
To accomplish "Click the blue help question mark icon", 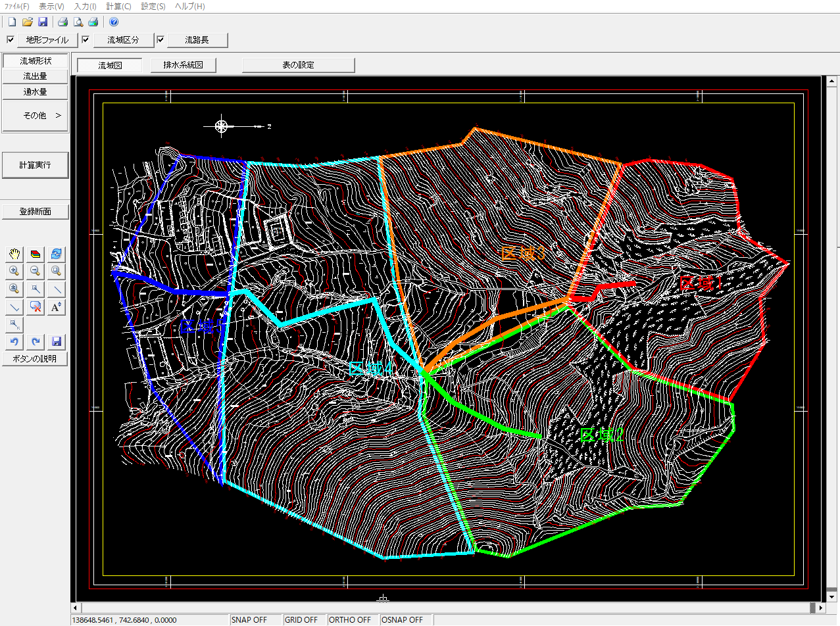I will click(x=114, y=22).
